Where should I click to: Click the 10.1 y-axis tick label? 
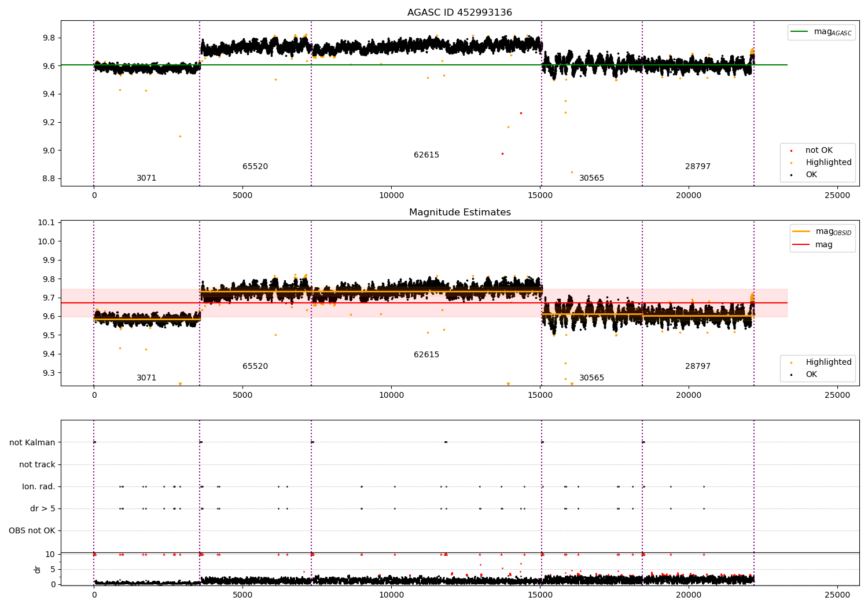pyautogui.click(x=45, y=223)
